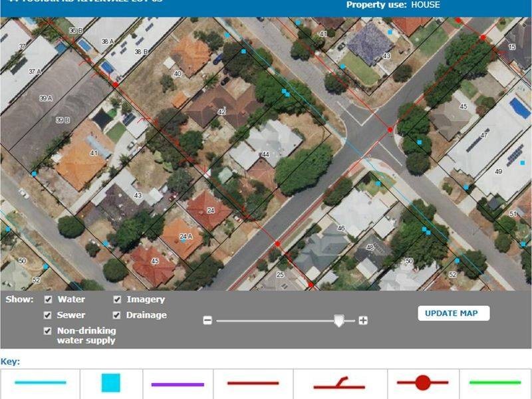Toggle the Drainage checkbox
The image size is (532, 399).
[116, 315]
